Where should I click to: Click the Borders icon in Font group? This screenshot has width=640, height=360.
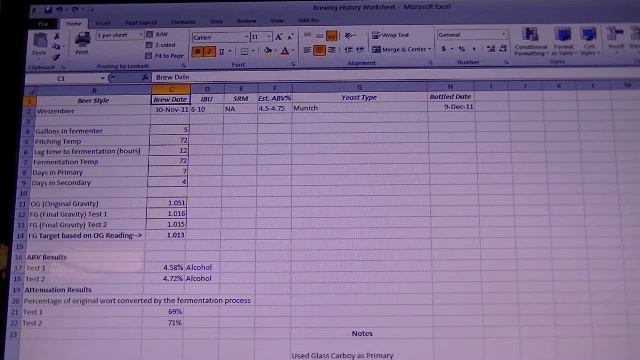pyautogui.click(x=244, y=51)
